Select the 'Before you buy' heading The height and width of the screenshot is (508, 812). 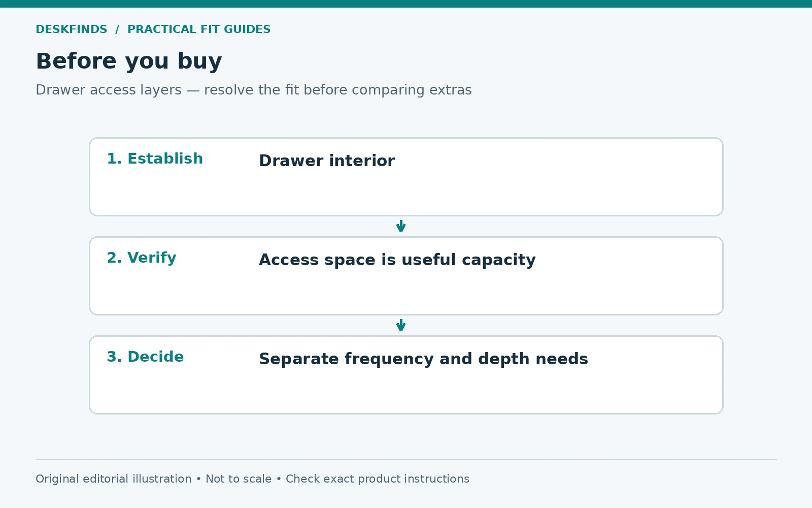[x=129, y=61]
